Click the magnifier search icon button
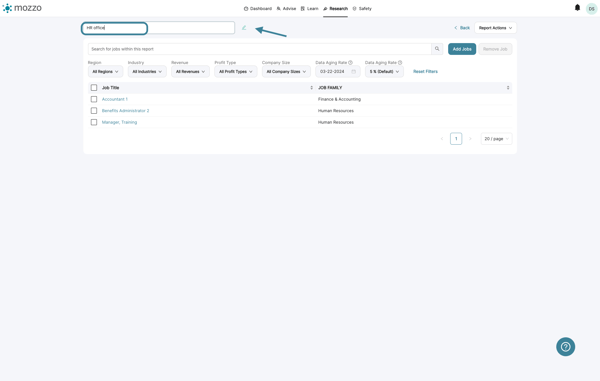The width and height of the screenshot is (600, 381). tap(437, 49)
